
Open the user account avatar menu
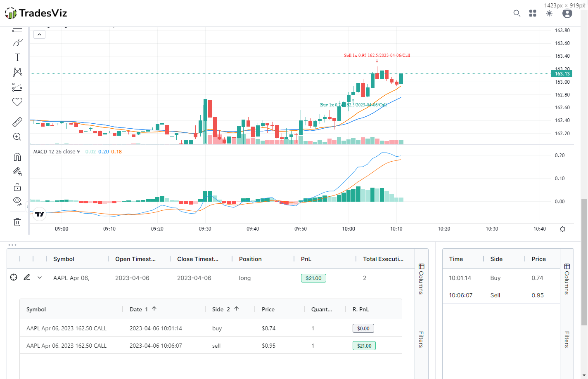567,13
